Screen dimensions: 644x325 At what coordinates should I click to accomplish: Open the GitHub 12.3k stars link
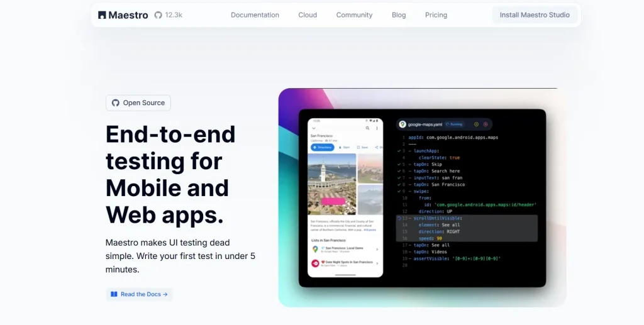[x=168, y=15]
